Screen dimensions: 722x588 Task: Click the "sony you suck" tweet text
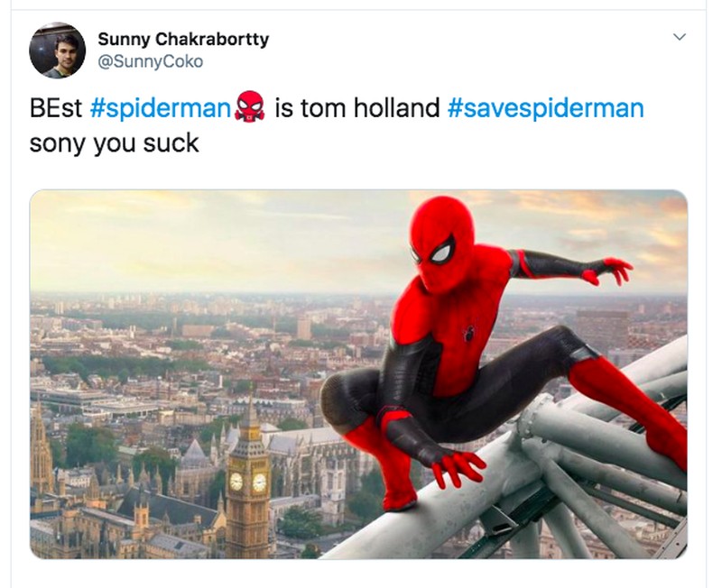tap(114, 143)
